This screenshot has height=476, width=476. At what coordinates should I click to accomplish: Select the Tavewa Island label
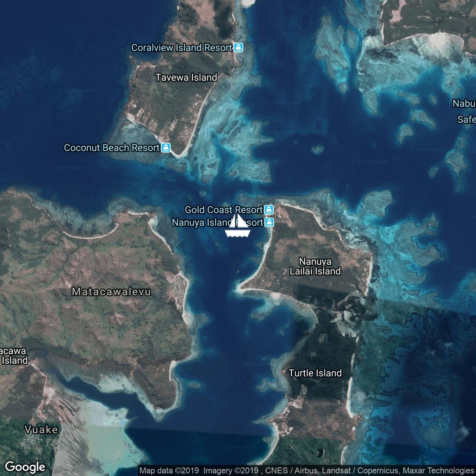tap(186, 77)
